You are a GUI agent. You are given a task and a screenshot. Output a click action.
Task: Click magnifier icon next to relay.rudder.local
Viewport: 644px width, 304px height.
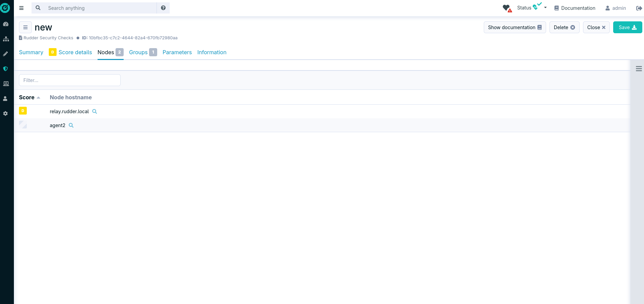coord(95,112)
